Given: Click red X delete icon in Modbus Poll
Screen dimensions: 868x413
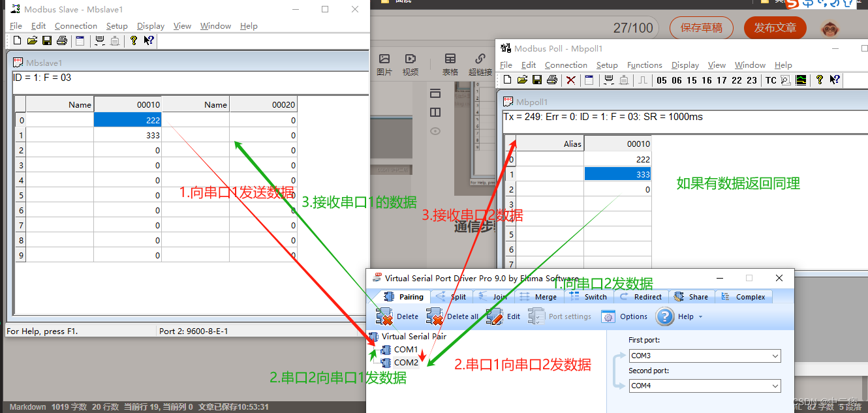Looking at the screenshot, I should [571, 80].
